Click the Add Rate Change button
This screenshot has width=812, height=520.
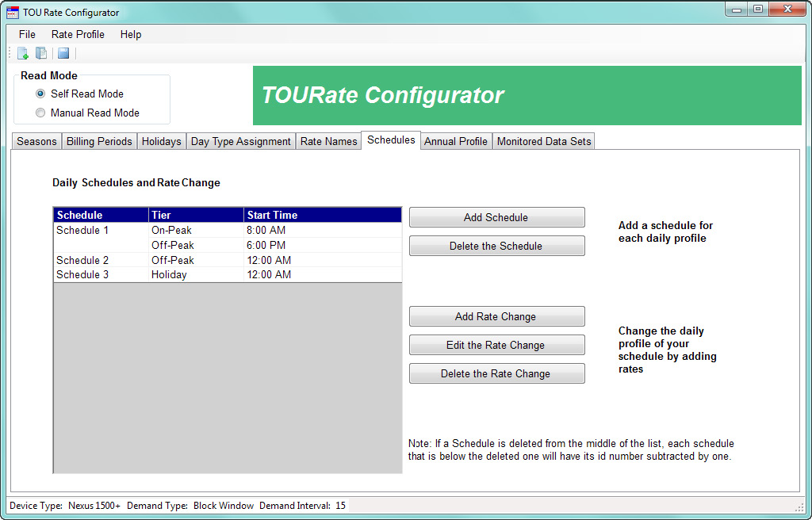pyautogui.click(x=496, y=316)
